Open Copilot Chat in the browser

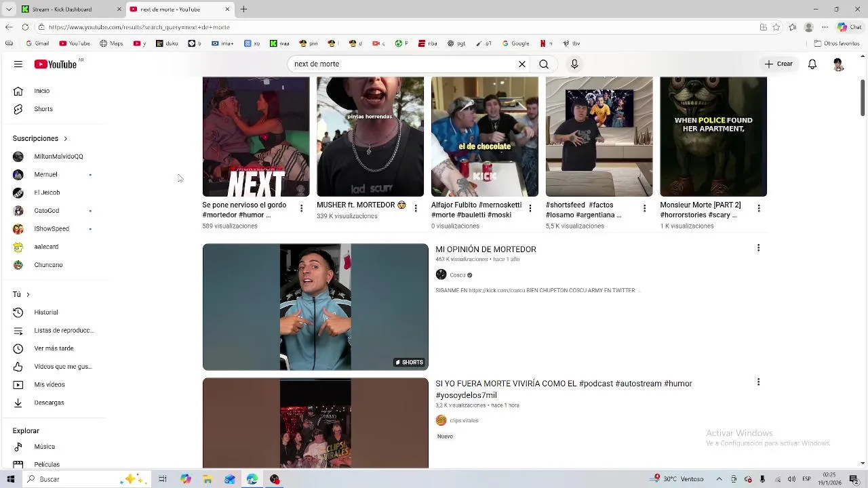tap(848, 27)
